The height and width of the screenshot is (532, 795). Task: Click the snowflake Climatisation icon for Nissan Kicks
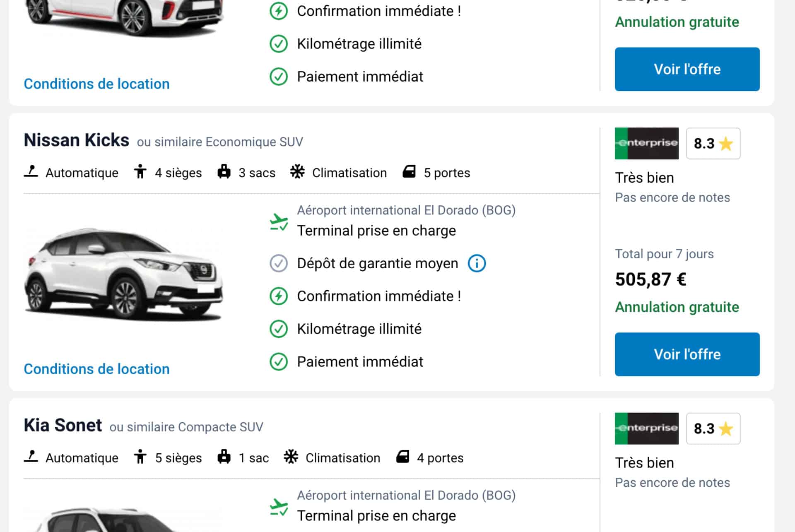[x=297, y=172]
